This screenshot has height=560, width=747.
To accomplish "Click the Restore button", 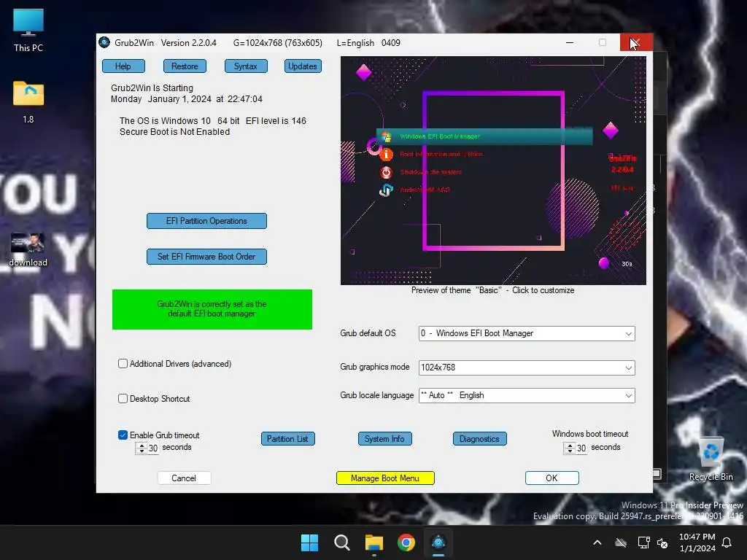I will 185,66.
